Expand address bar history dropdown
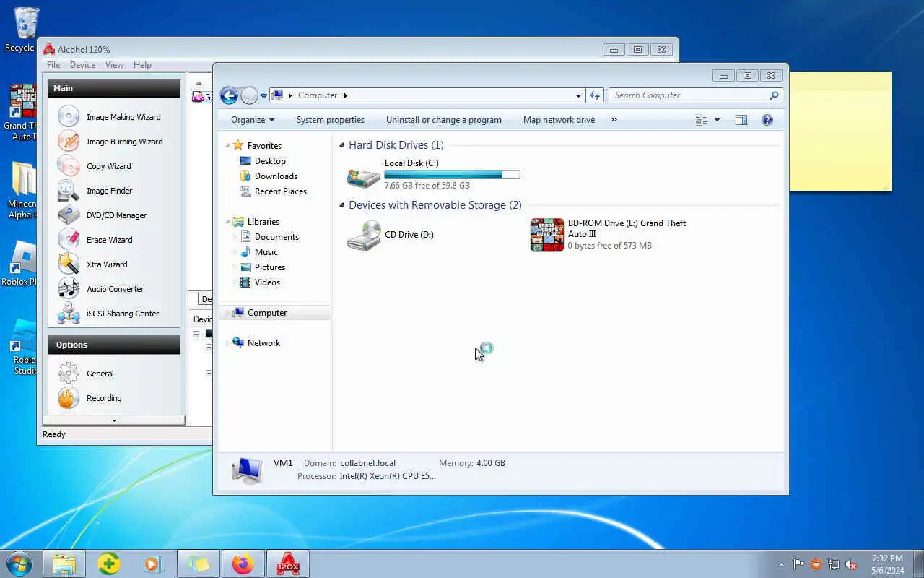Viewport: 924px width, 578px height. click(578, 95)
